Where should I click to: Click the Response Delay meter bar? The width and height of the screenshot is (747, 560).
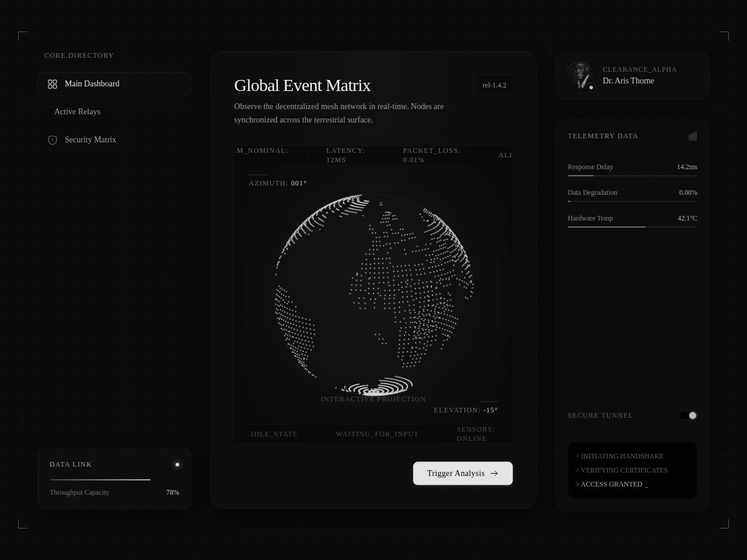[632, 175]
